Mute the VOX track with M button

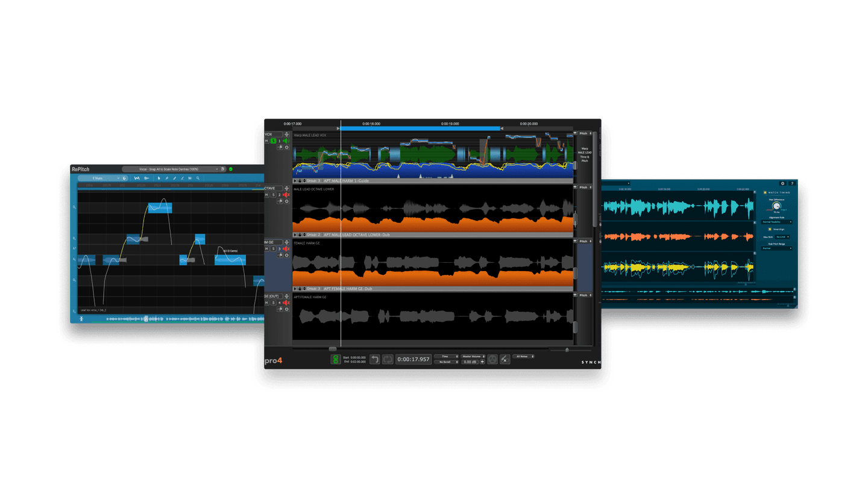point(266,141)
